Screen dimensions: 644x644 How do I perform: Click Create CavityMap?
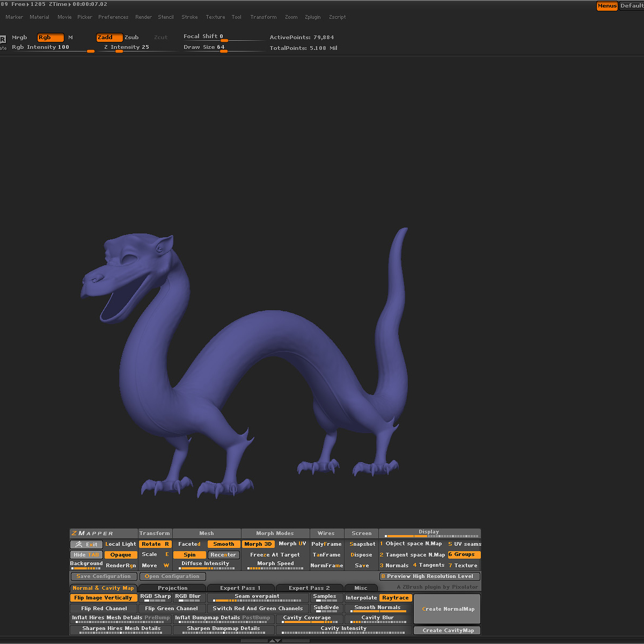(x=447, y=631)
